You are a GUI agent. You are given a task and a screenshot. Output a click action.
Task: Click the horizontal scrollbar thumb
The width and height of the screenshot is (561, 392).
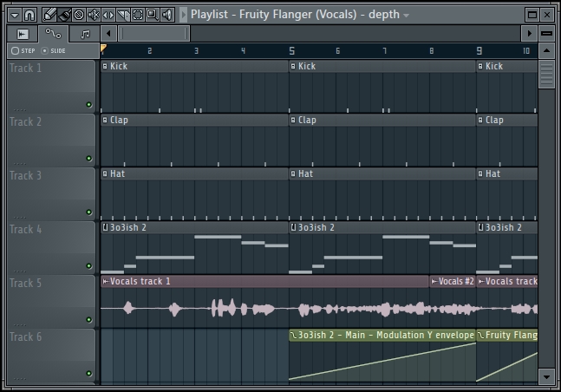pos(153,34)
